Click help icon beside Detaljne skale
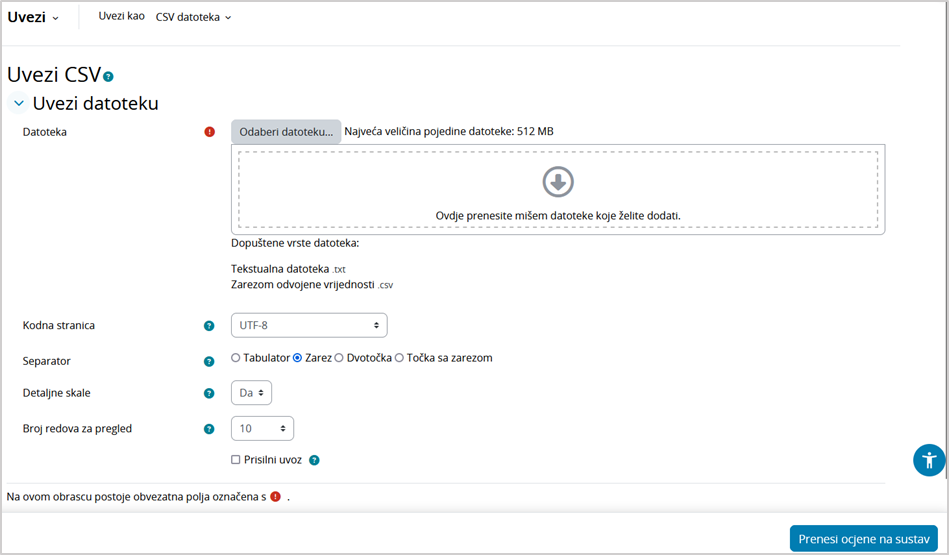Viewport: 949px width, 555px height. coord(209,394)
